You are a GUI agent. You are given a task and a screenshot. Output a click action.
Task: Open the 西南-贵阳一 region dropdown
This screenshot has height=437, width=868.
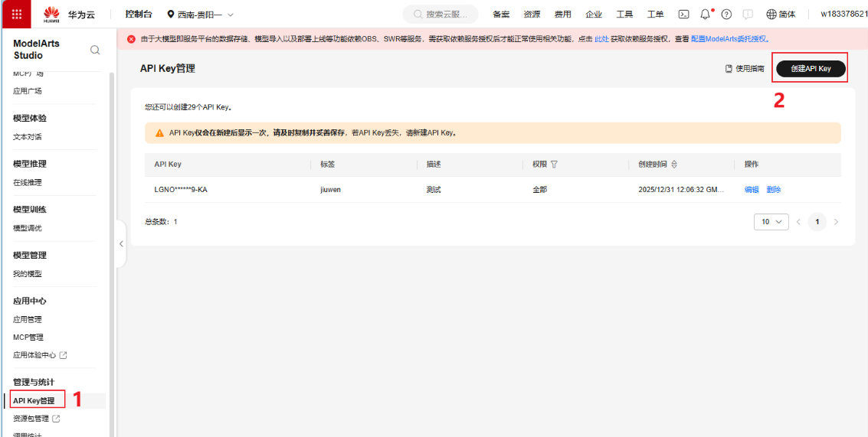pos(201,15)
